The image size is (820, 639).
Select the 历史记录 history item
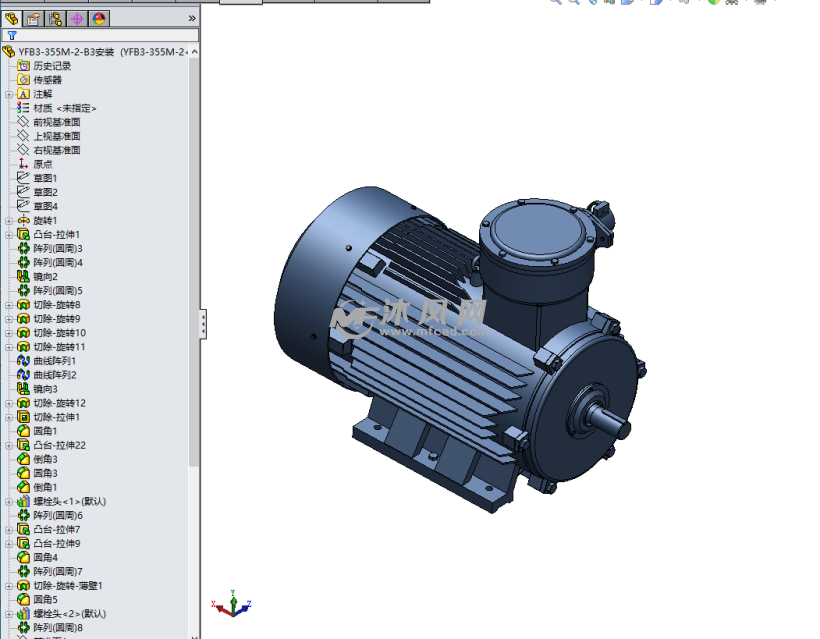[x=52, y=66]
